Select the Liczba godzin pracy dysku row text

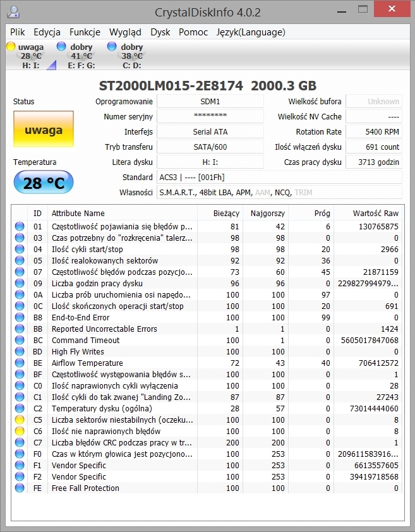(97, 283)
